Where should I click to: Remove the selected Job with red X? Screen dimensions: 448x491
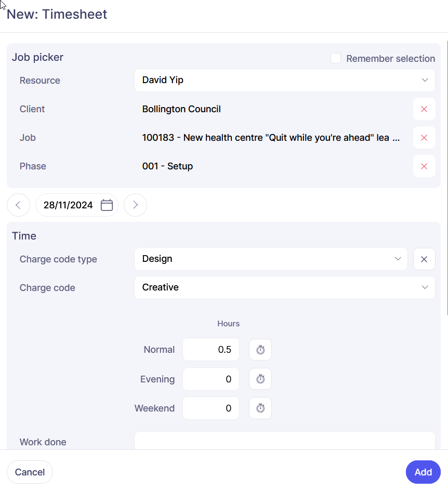[424, 138]
